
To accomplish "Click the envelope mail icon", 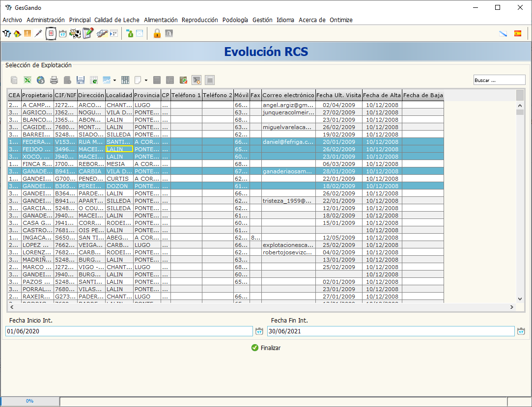I will (x=140, y=33).
